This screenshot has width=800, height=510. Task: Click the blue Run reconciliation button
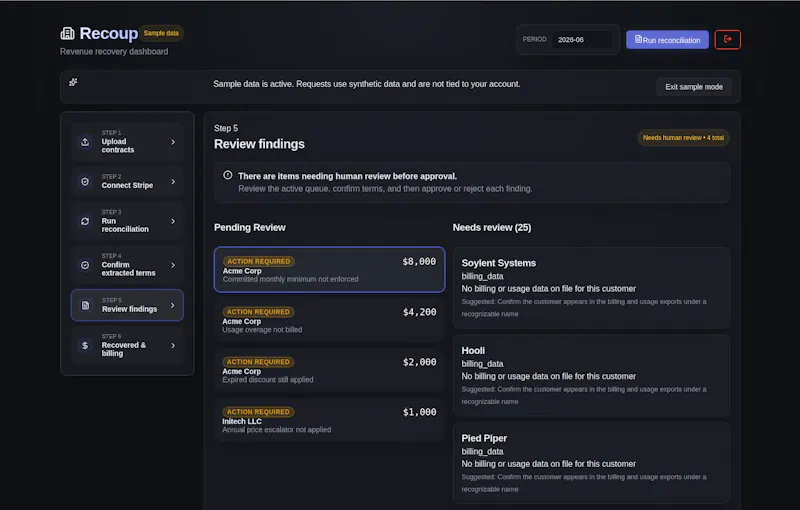coord(667,40)
